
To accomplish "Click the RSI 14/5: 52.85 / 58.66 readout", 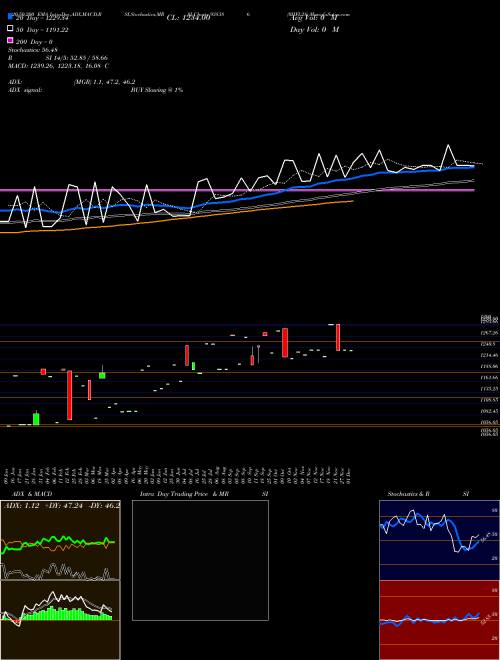I will point(58,58).
